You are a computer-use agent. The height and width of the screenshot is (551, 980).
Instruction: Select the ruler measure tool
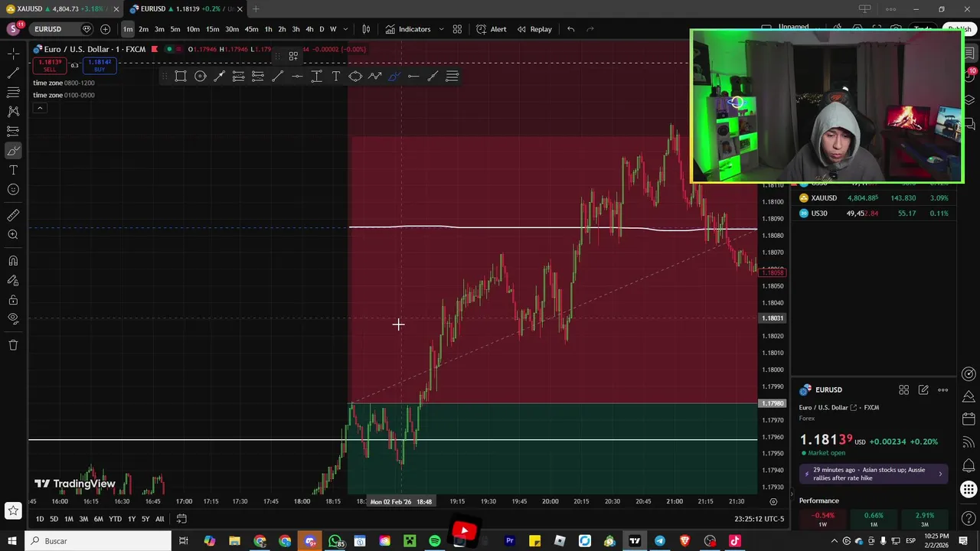click(x=13, y=216)
